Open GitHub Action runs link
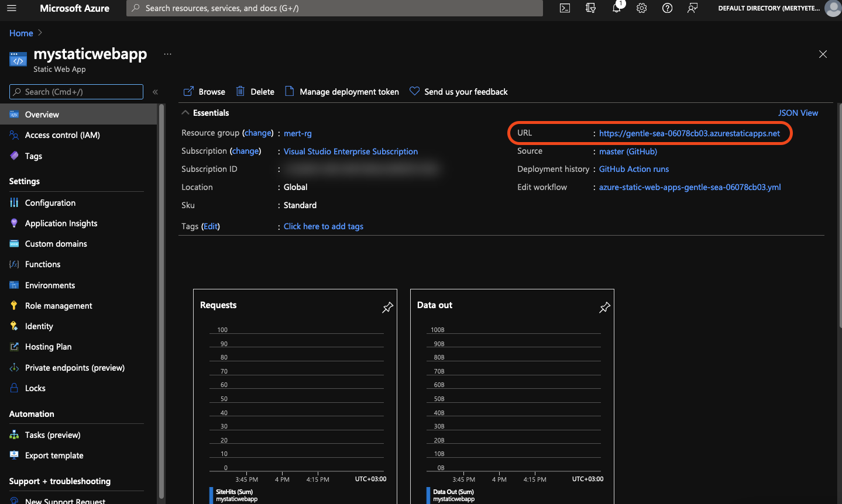The height and width of the screenshot is (504, 842). click(x=634, y=169)
